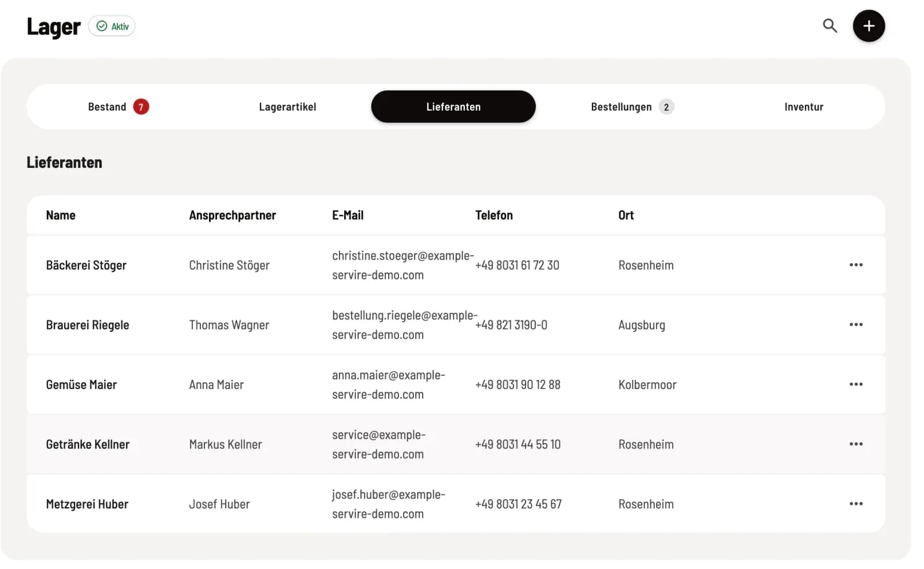Screen dimensions: 924x569
Task: Click the Ort column header
Action: [626, 215]
